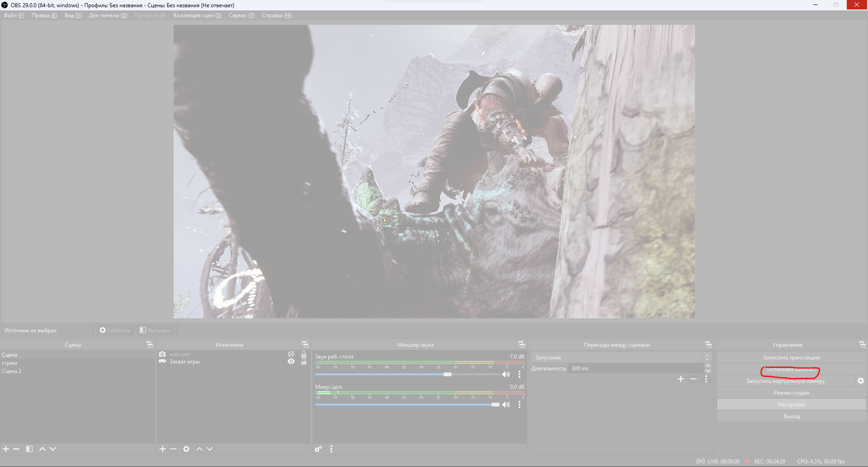Move source down with arrow icon
Image resolution: width=868 pixels, height=467 pixels.
210,449
